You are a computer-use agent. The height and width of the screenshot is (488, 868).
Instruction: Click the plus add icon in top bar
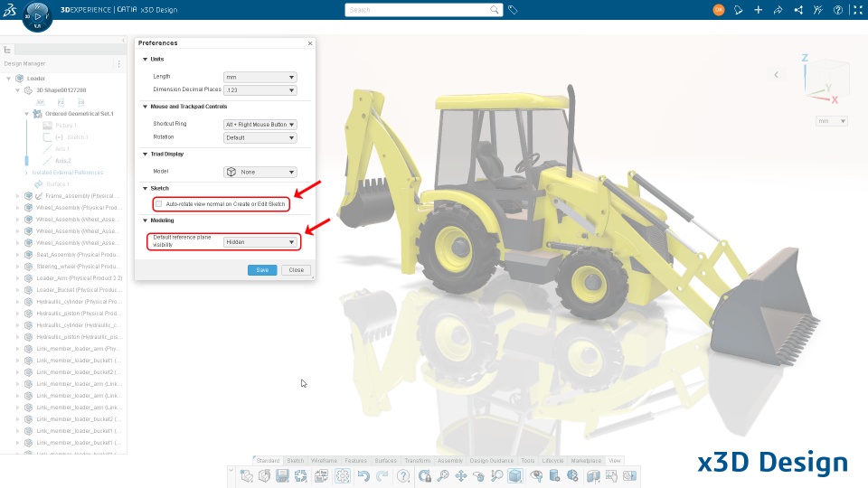[x=758, y=10]
